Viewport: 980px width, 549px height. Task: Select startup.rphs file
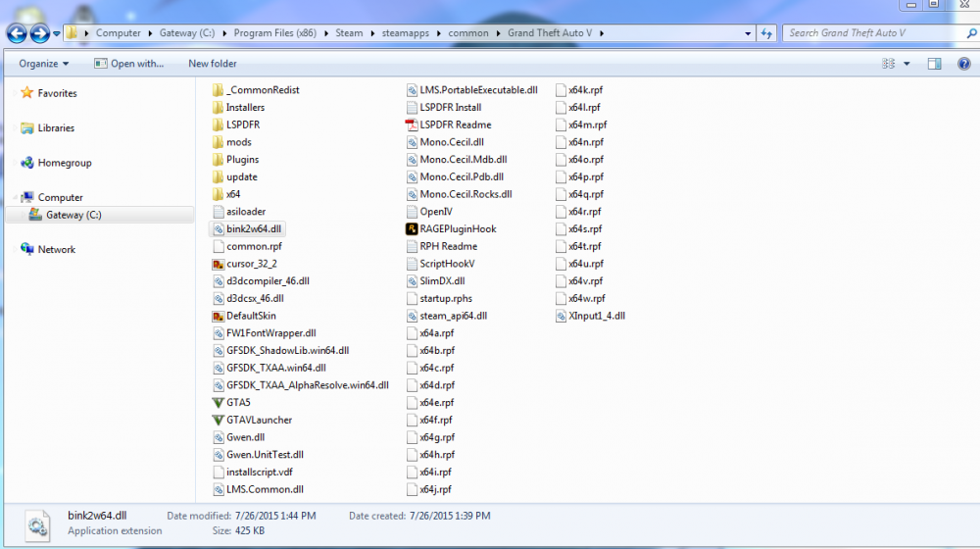tap(439, 299)
